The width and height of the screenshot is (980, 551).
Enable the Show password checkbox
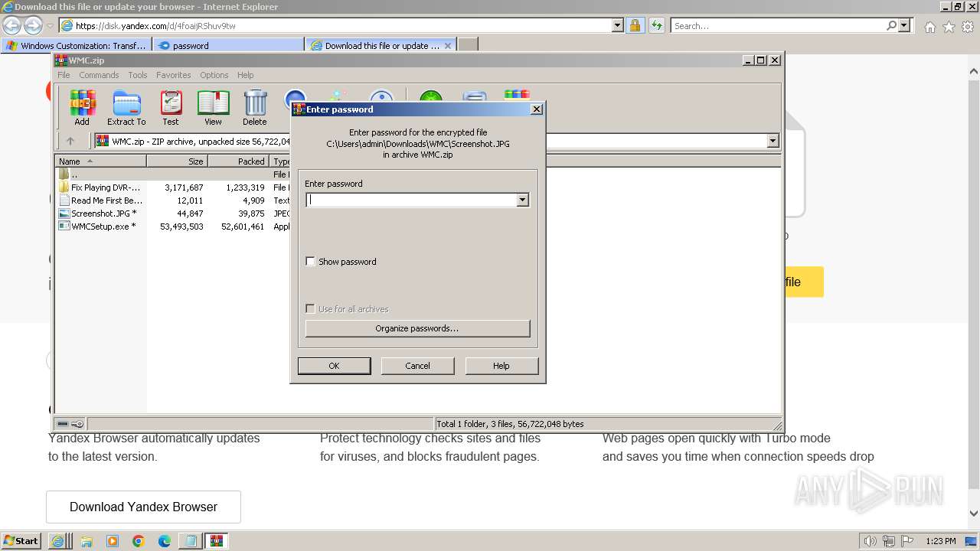[310, 262]
